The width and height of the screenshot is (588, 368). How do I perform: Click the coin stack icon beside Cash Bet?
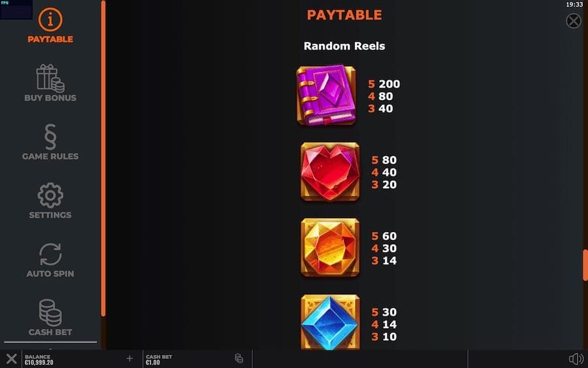(239, 359)
